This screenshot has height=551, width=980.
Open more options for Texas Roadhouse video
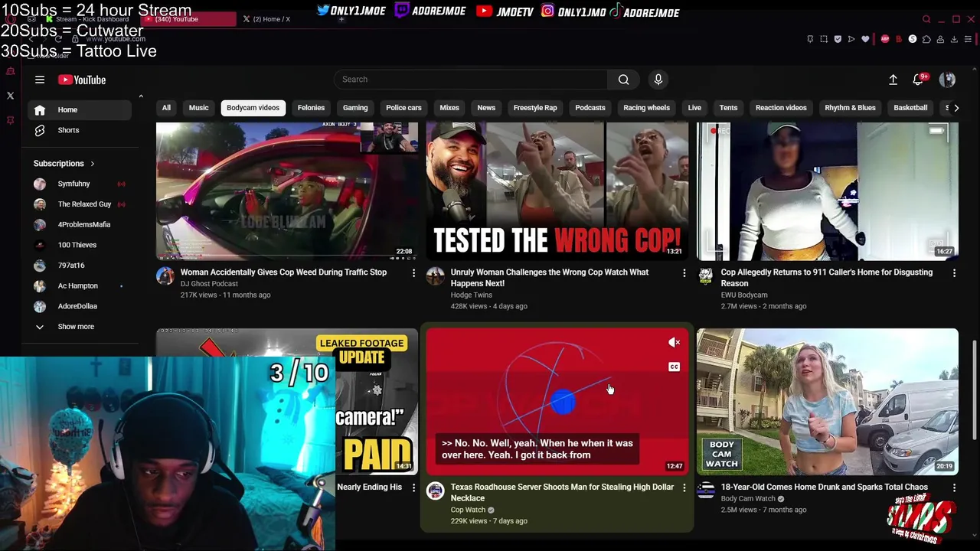[x=684, y=488]
